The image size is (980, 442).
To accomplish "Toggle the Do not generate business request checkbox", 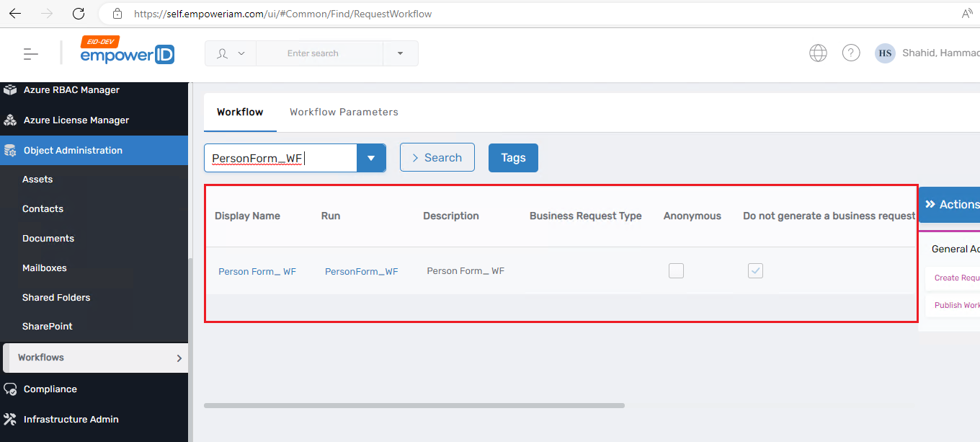I will [x=755, y=271].
